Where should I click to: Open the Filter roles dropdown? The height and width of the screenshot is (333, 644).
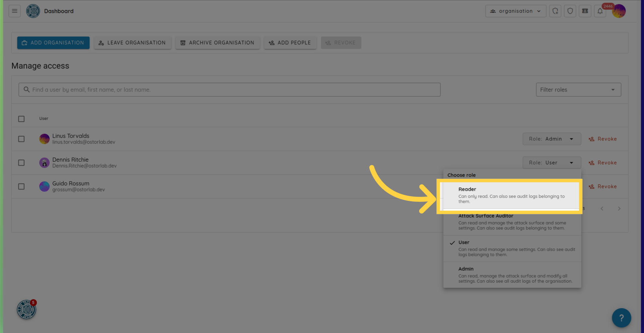(578, 90)
